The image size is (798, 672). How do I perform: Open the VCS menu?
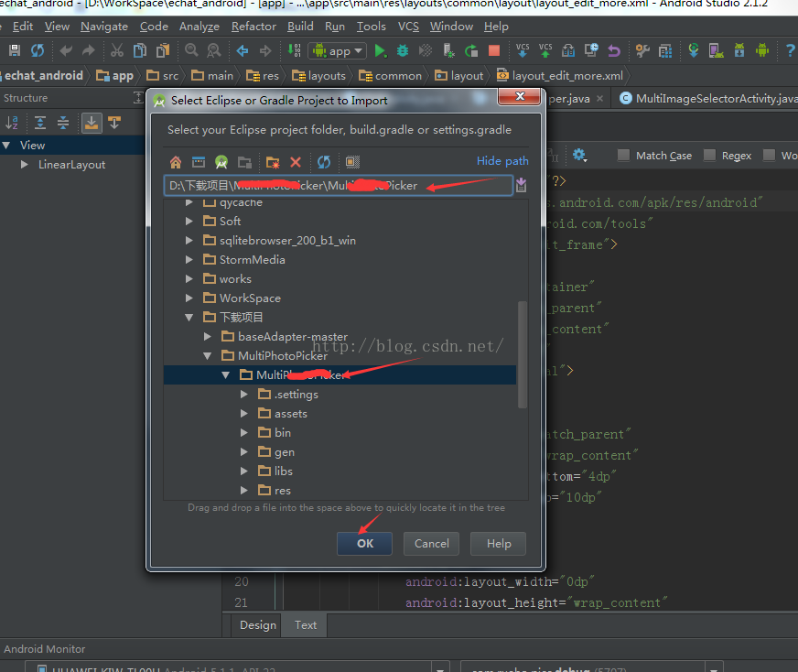(x=408, y=27)
